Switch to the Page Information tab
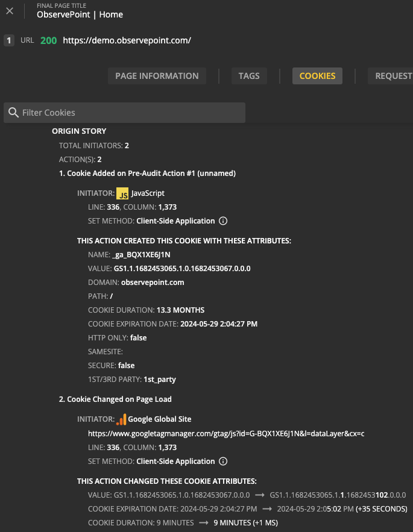 (x=157, y=76)
